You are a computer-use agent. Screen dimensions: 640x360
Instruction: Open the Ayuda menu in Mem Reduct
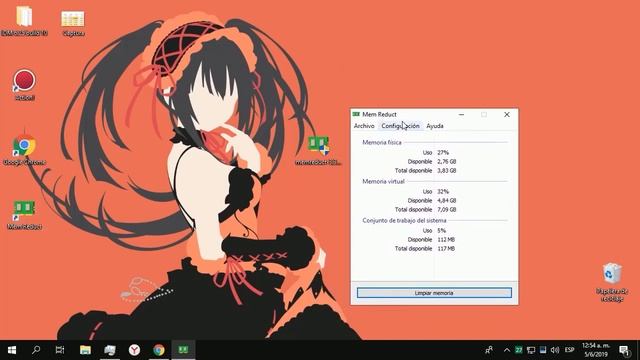click(x=435, y=126)
